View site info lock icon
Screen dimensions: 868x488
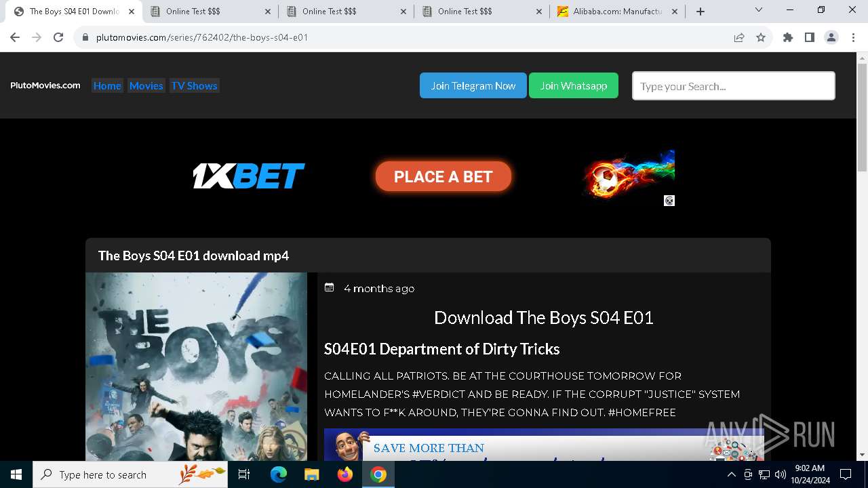click(x=85, y=37)
